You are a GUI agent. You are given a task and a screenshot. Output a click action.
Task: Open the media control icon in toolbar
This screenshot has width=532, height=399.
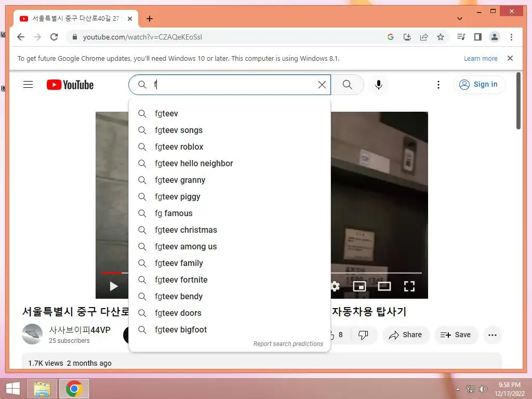tap(461, 37)
